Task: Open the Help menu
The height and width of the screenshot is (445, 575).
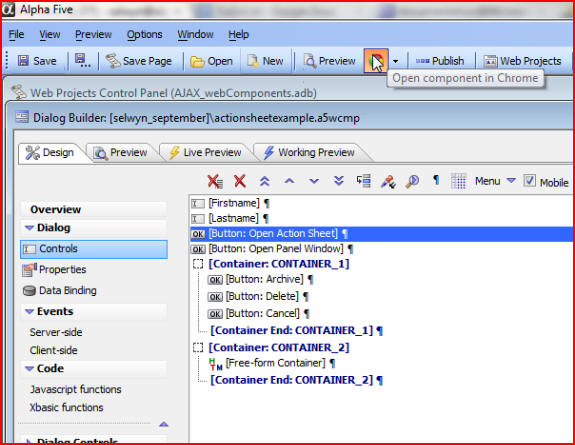Action: pos(239,34)
